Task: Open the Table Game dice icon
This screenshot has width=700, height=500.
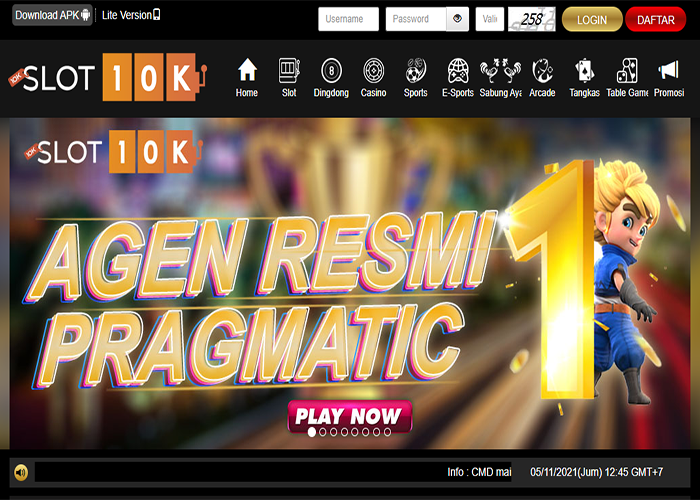Action: tap(627, 71)
